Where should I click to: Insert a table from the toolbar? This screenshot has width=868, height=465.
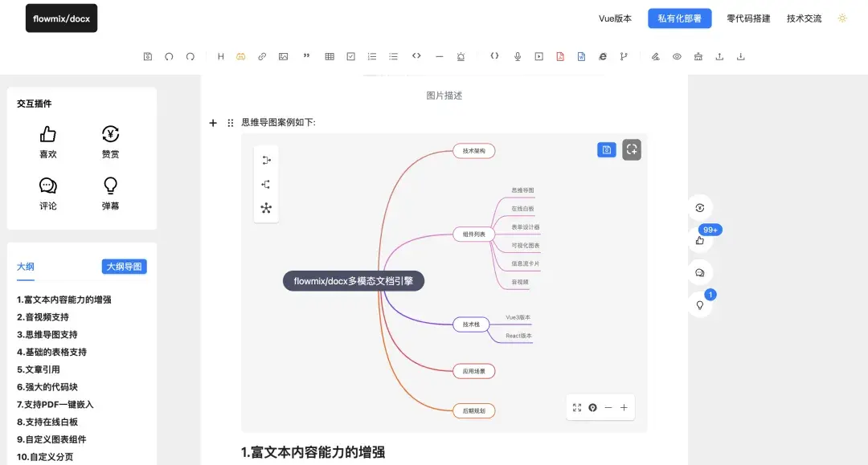tap(330, 56)
